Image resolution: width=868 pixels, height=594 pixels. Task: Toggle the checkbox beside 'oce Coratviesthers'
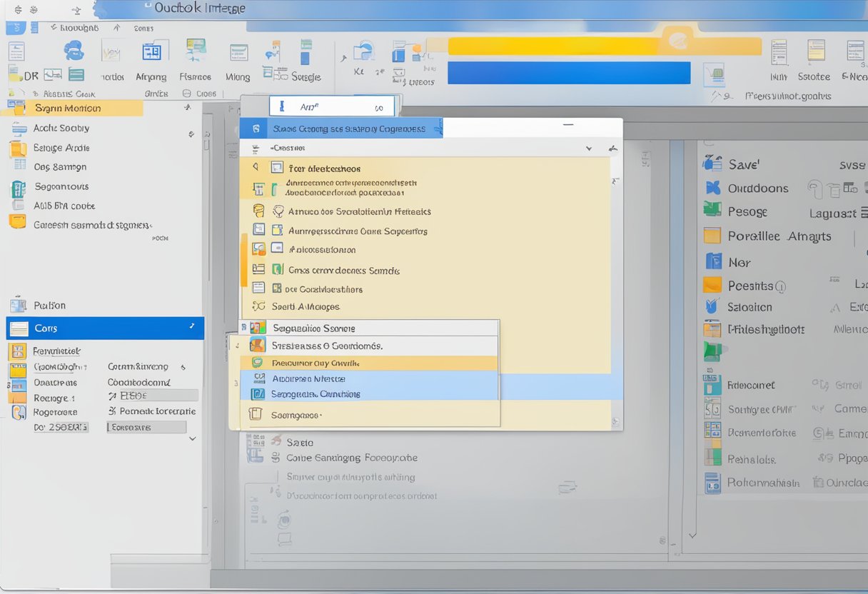point(276,288)
